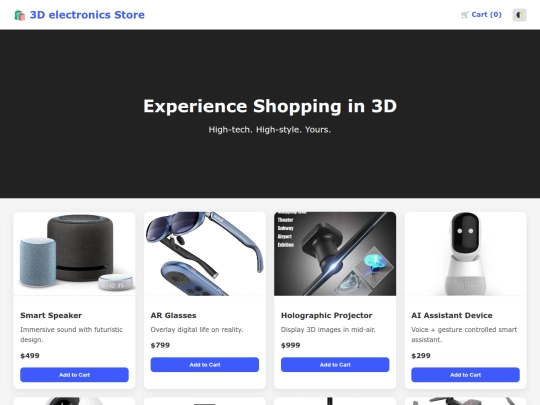Click the shopping bags logo icon
The height and width of the screenshot is (405, 540).
[x=20, y=15]
